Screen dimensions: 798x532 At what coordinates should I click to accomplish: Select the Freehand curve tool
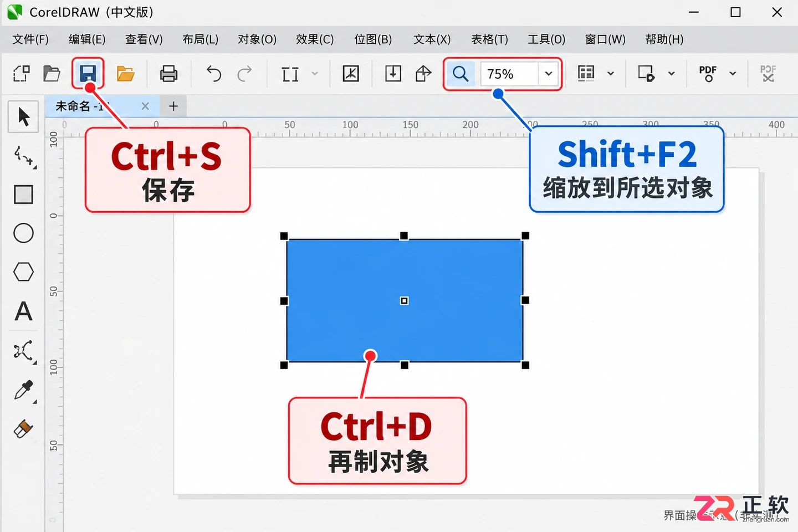24,156
